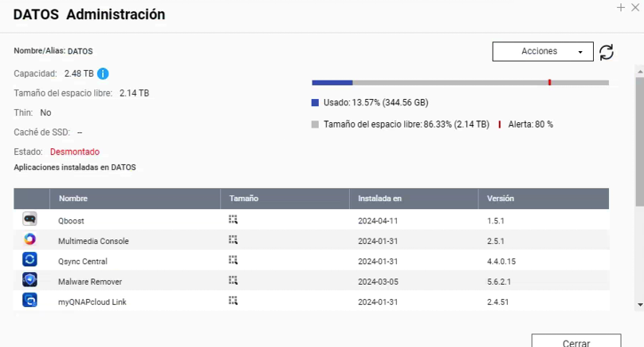Click the storage usage progress bar
The image size is (644, 347).
[x=460, y=82]
